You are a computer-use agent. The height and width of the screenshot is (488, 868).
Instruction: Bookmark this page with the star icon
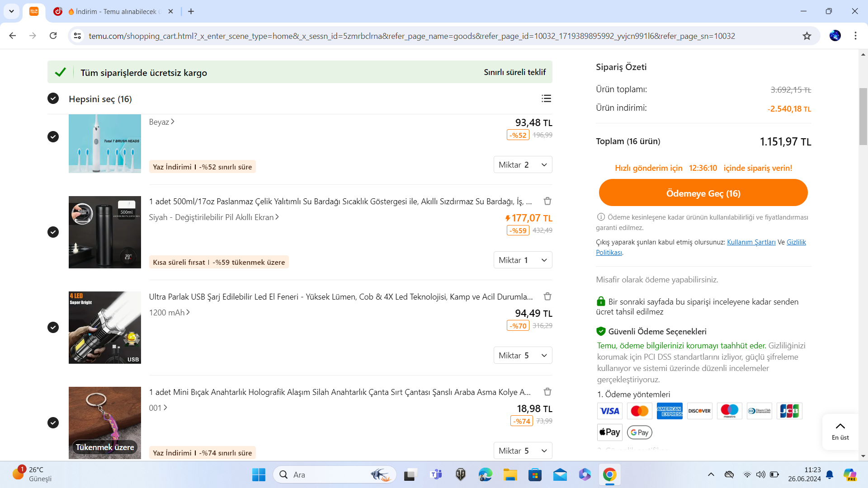[x=807, y=36]
